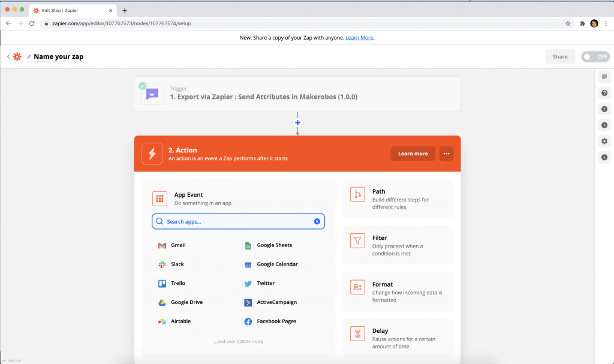Bookmark this page with the star
Screen dimensions: 614x364
coord(568,23)
